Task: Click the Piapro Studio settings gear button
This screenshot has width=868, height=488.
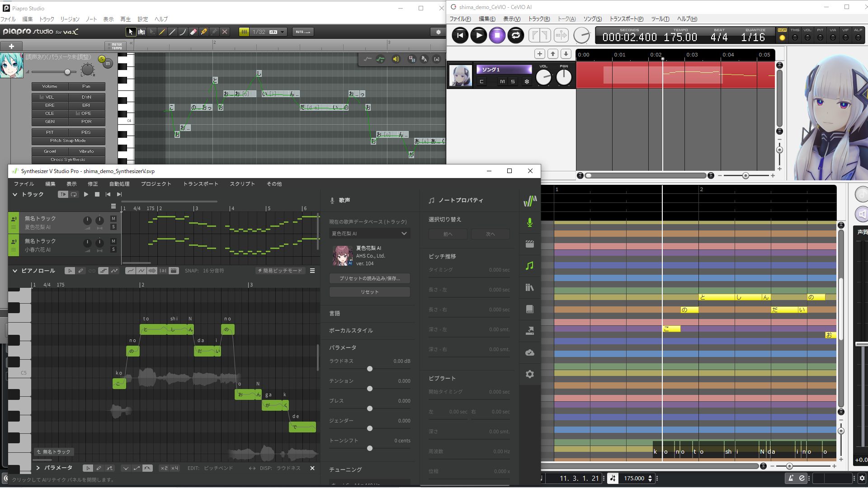Action: coord(438,32)
